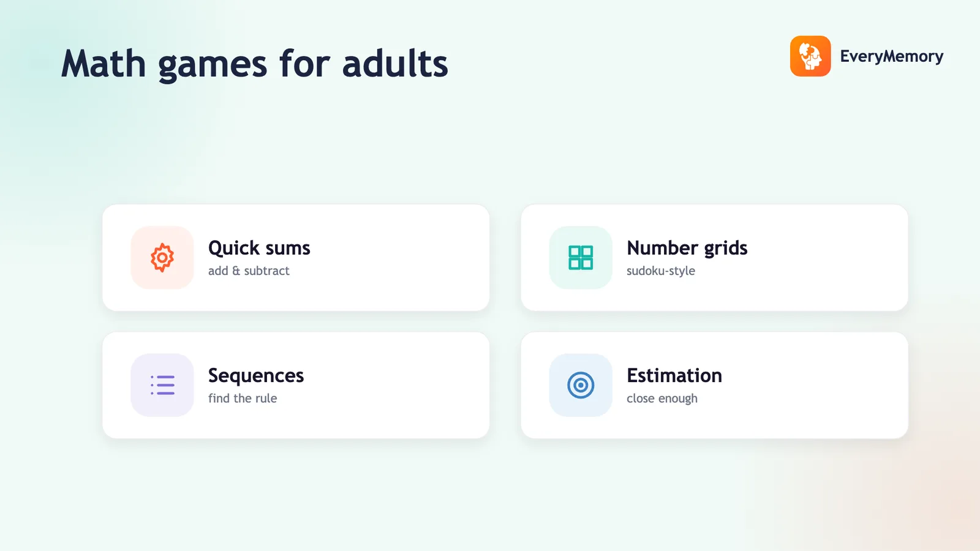Click the puzzle-head figure in the logo
This screenshot has height=551, width=980.
810,56
